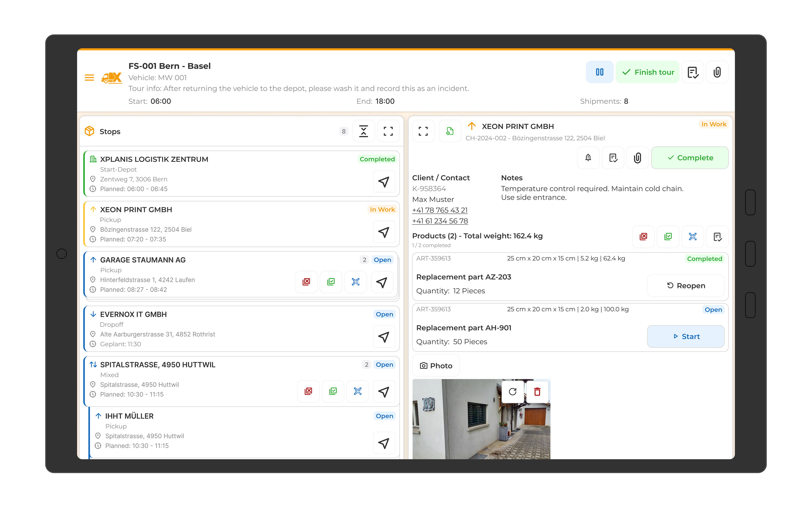Image resolution: width=812 pixels, height=507 pixels.
Task: Pause the tour
Action: pyautogui.click(x=599, y=72)
